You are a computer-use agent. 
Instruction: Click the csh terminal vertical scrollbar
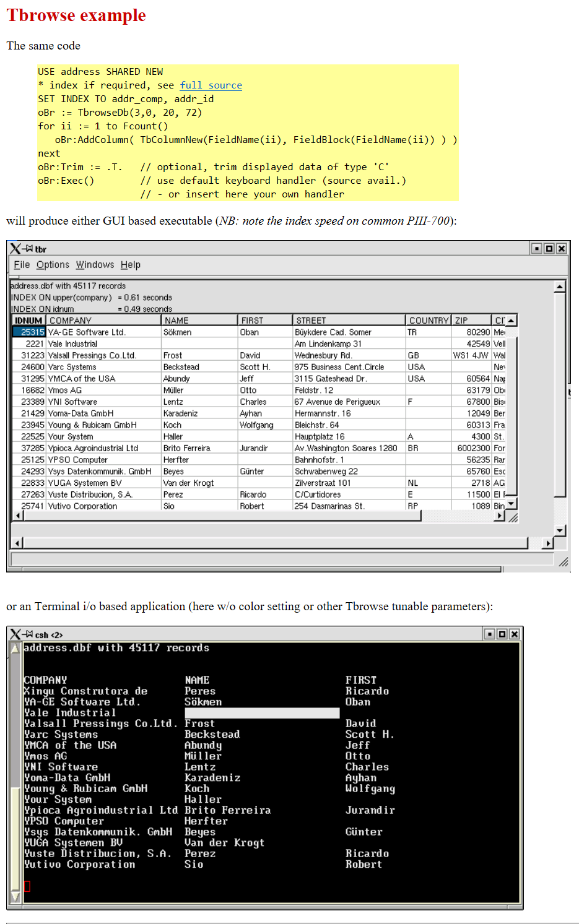pyautogui.click(x=16, y=773)
